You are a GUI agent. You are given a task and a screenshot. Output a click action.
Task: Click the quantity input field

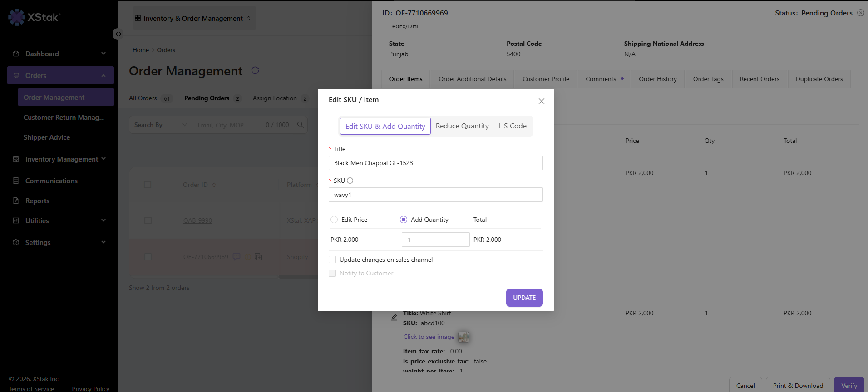click(436, 240)
